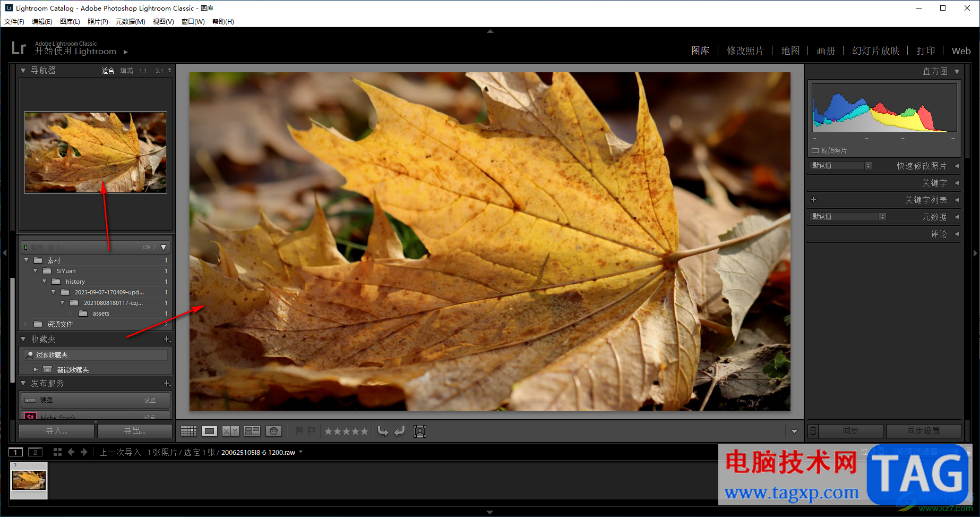Open the Develop (修改照片) module
The height and width of the screenshot is (517, 980).
pyautogui.click(x=745, y=50)
